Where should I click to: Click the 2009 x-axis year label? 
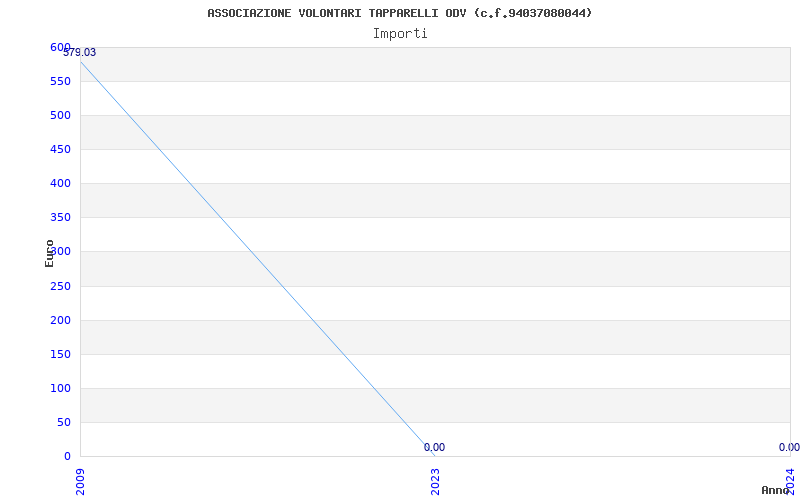81,482
